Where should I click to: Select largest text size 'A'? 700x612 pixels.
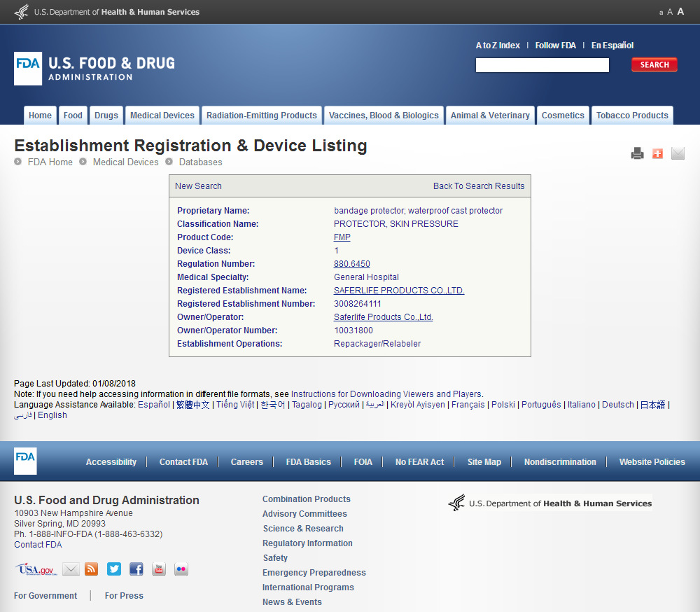pos(680,12)
